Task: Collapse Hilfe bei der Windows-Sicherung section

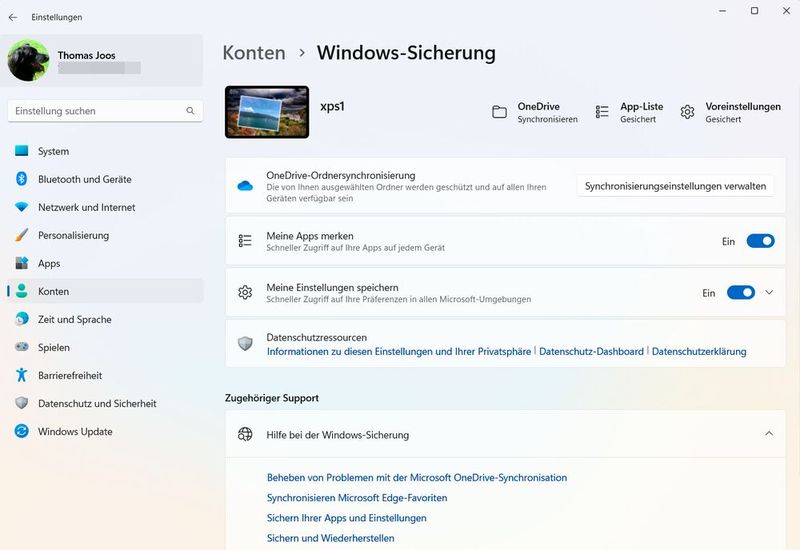Action: (769, 434)
